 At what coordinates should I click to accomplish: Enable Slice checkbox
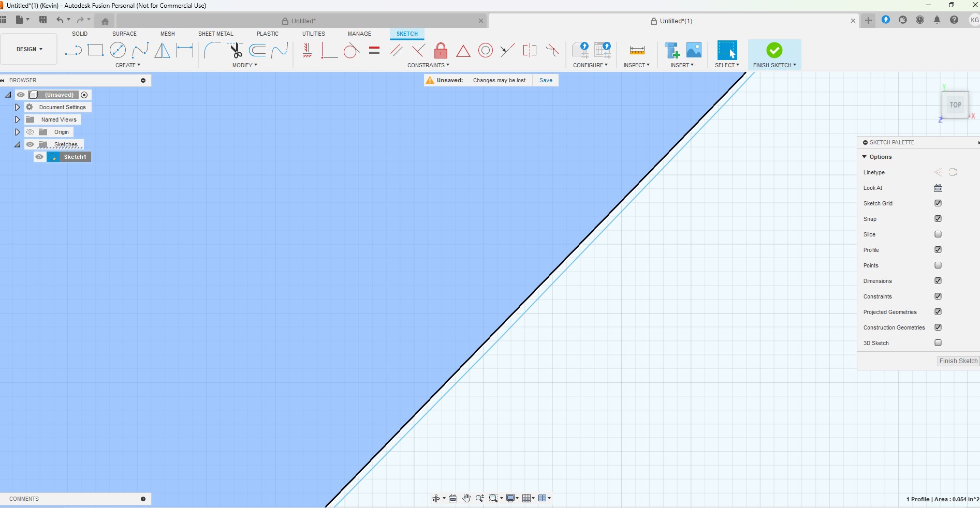click(x=938, y=234)
